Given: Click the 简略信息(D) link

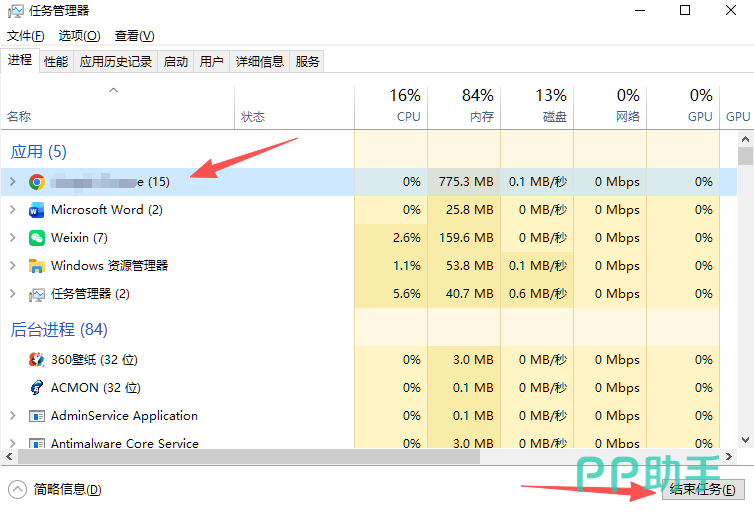Looking at the screenshot, I should tap(67, 490).
